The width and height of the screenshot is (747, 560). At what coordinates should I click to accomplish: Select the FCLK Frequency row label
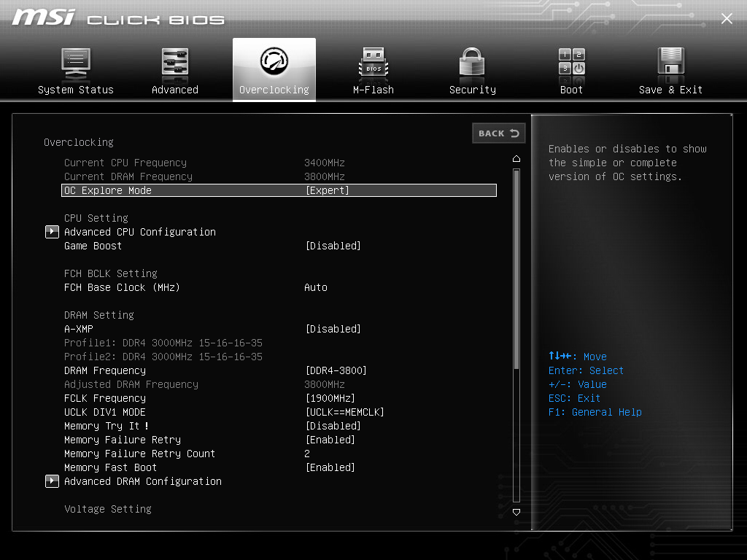tap(105, 398)
